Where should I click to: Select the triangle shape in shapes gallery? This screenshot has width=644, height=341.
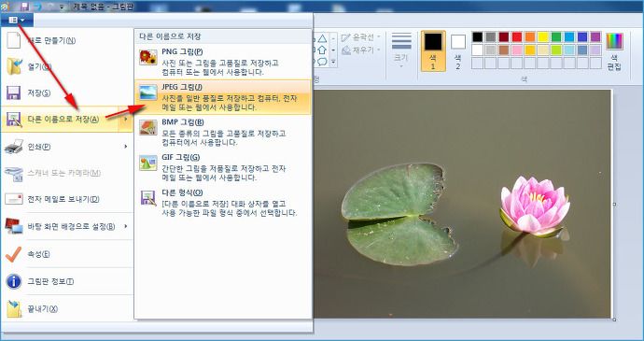coord(322,38)
